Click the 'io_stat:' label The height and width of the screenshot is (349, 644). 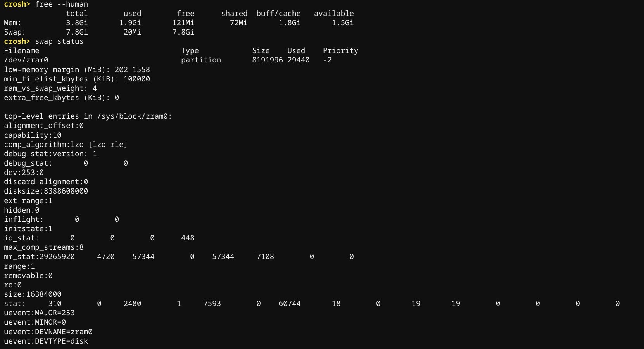point(22,238)
